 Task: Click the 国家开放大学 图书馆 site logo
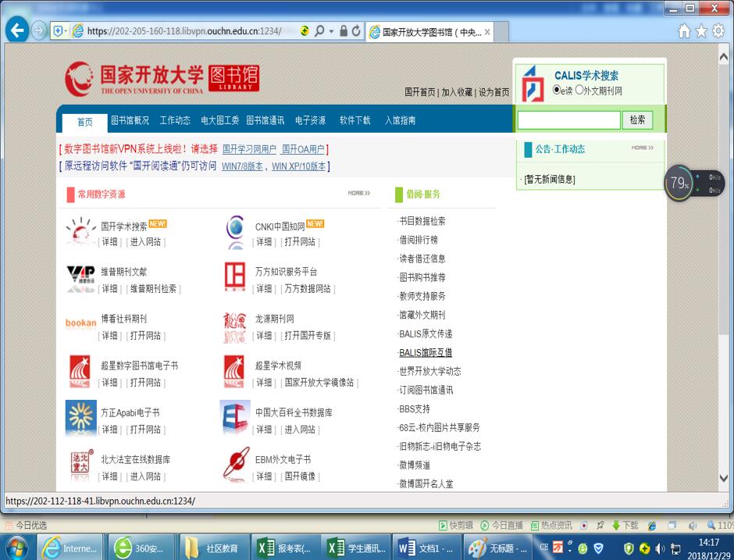pyautogui.click(x=162, y=79)
